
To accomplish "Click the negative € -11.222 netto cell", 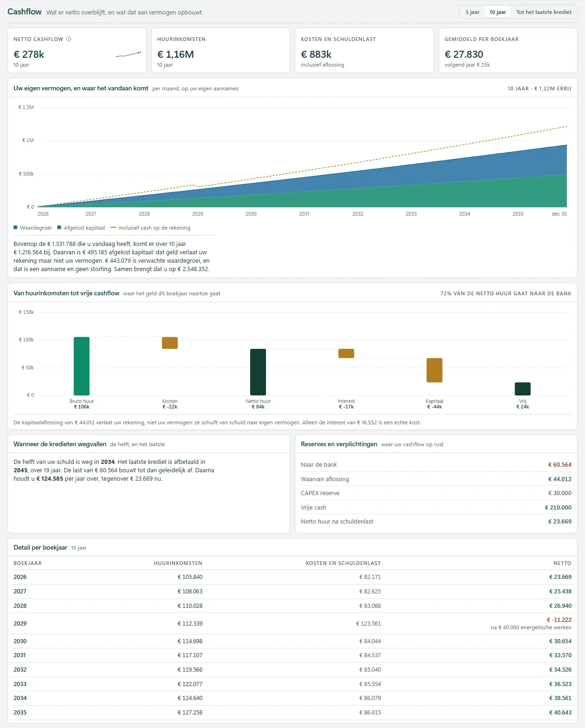I will tap(559, 620).
